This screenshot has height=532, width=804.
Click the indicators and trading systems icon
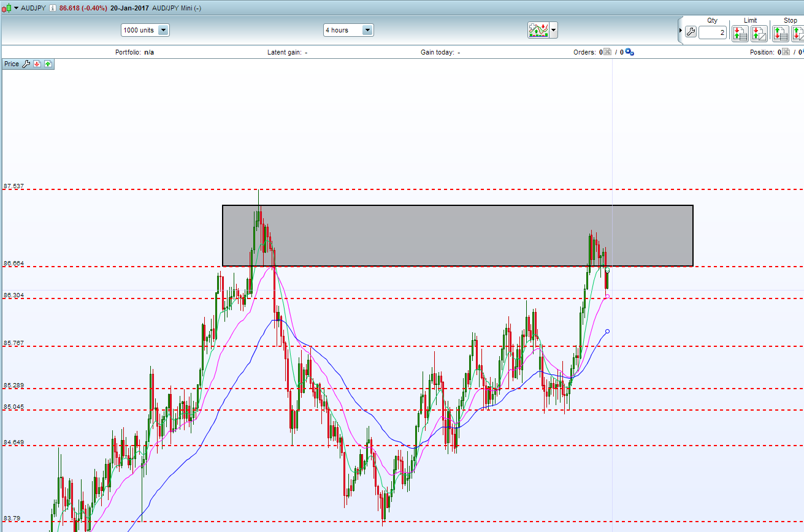point(538,30)
